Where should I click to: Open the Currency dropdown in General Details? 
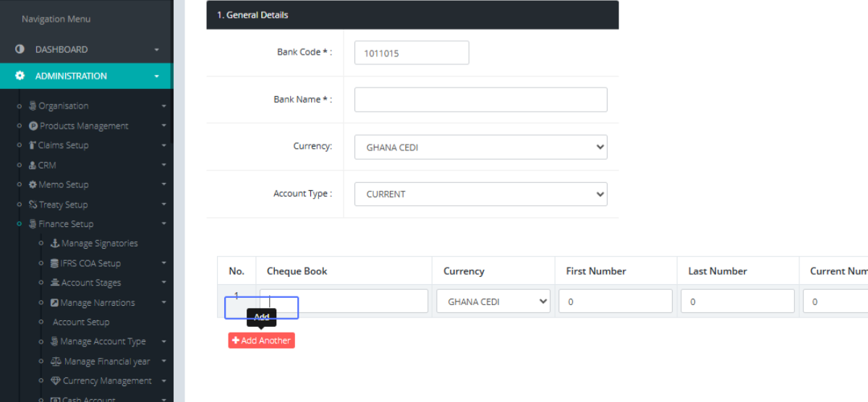480,147
